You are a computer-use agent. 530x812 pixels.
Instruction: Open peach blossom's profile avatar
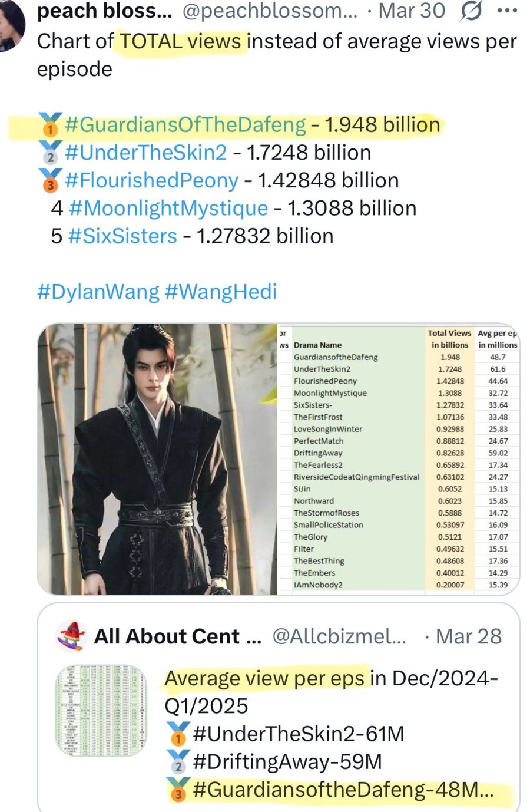coord(12,24)
